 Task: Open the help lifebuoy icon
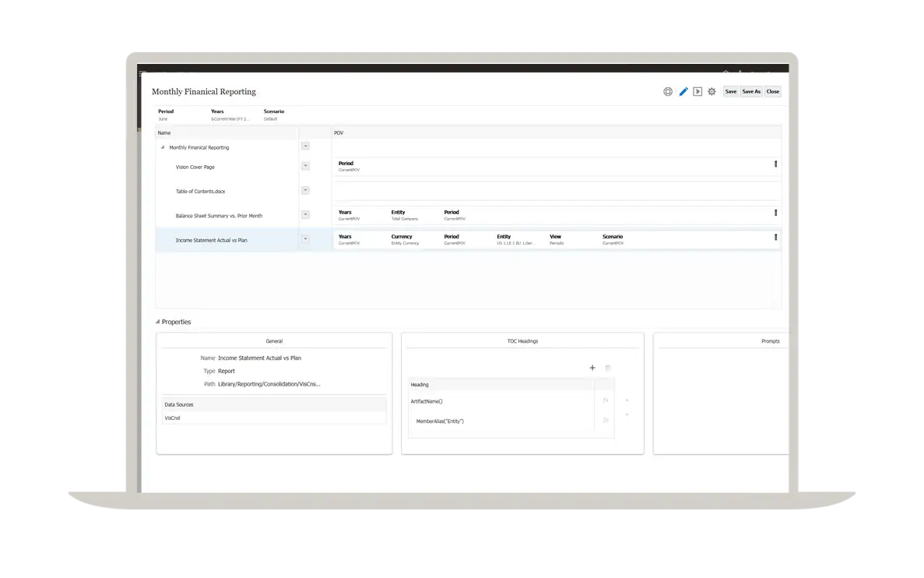(668, 91)
